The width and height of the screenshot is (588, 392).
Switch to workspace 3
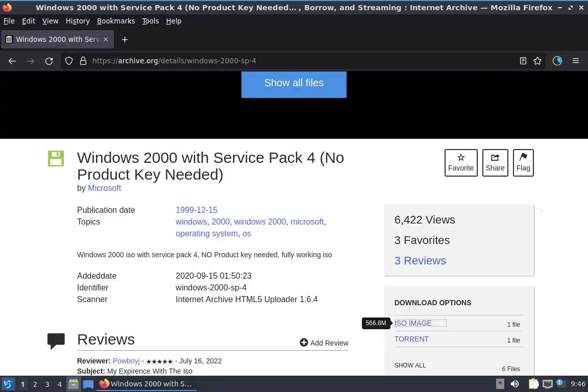tap(47, 384)
